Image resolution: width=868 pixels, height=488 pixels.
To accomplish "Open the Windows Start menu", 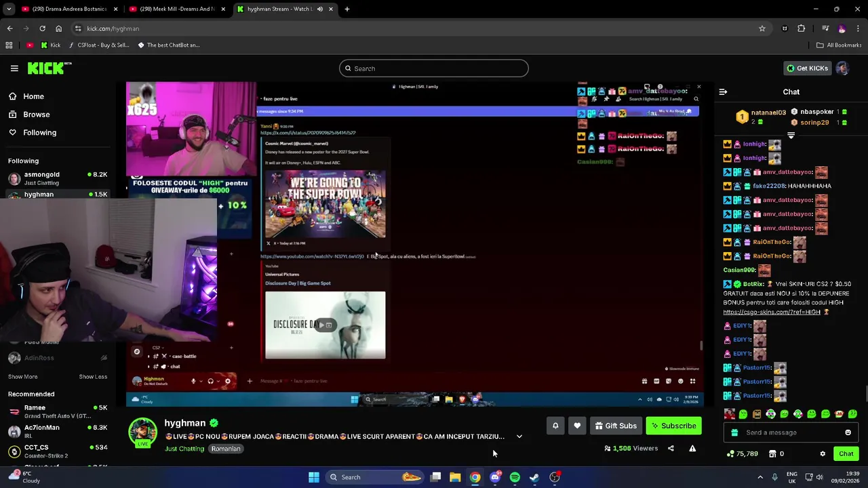I will pyautogui.click(x=314, y=477).
